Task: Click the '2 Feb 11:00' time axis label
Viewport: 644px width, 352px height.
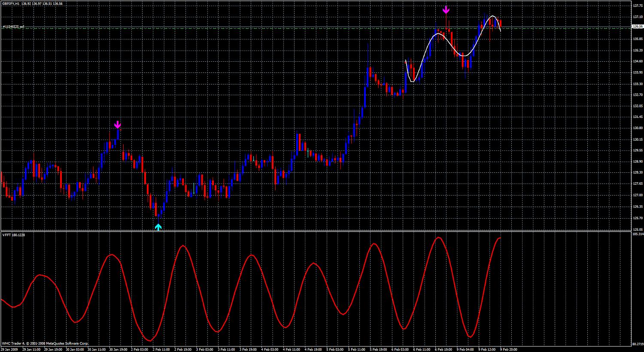Action: click(161, 349)
